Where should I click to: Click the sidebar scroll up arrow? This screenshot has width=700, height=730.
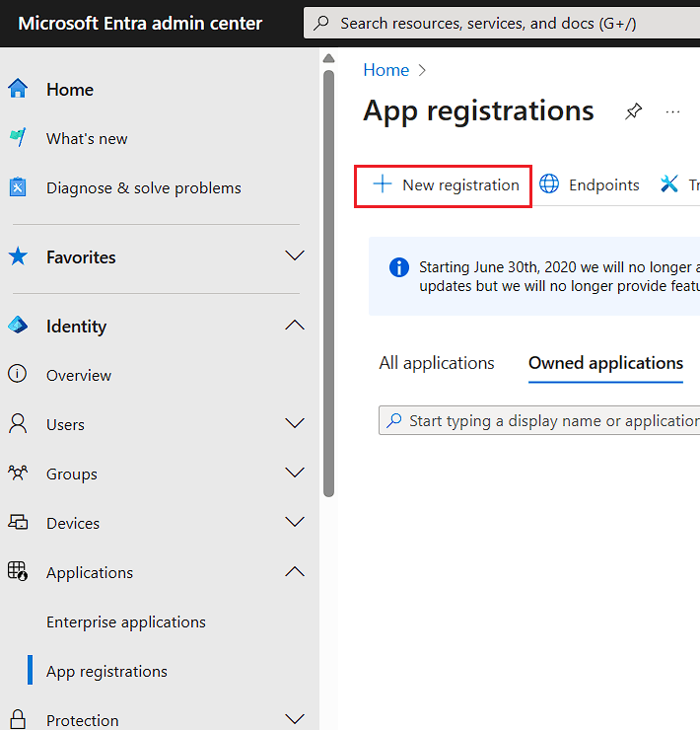tap(329, 58)
